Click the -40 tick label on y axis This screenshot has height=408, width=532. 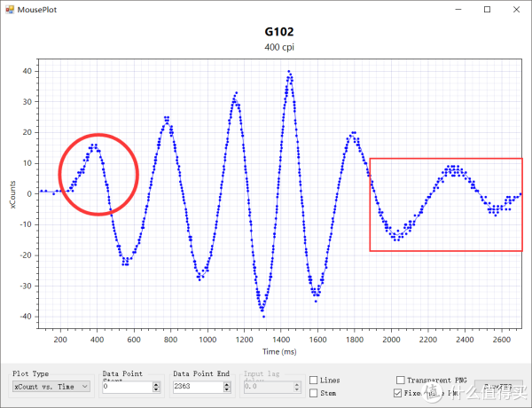(x=25, y=317)
